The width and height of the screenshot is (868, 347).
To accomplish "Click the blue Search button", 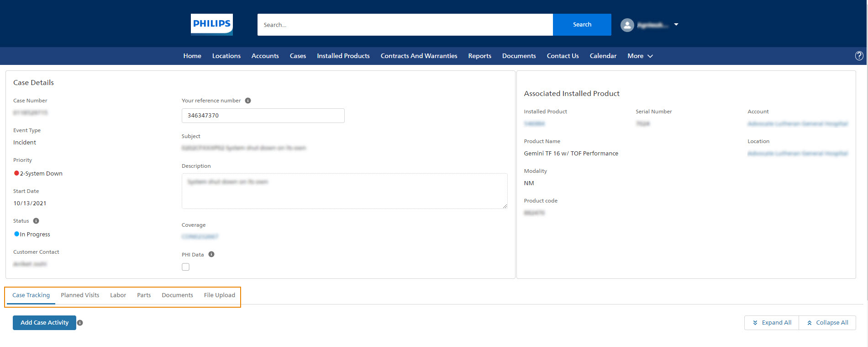I will pyautogui.click(x=582, y=25).
